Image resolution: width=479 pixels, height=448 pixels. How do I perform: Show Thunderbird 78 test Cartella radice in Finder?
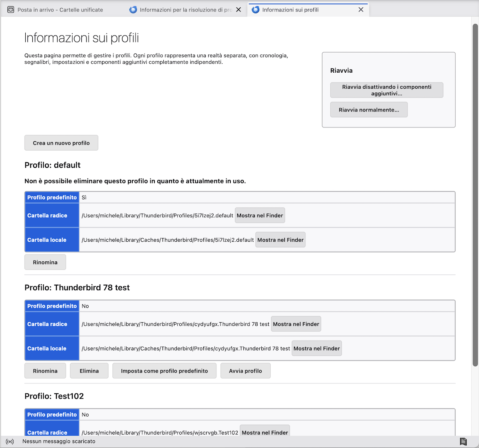296,324
